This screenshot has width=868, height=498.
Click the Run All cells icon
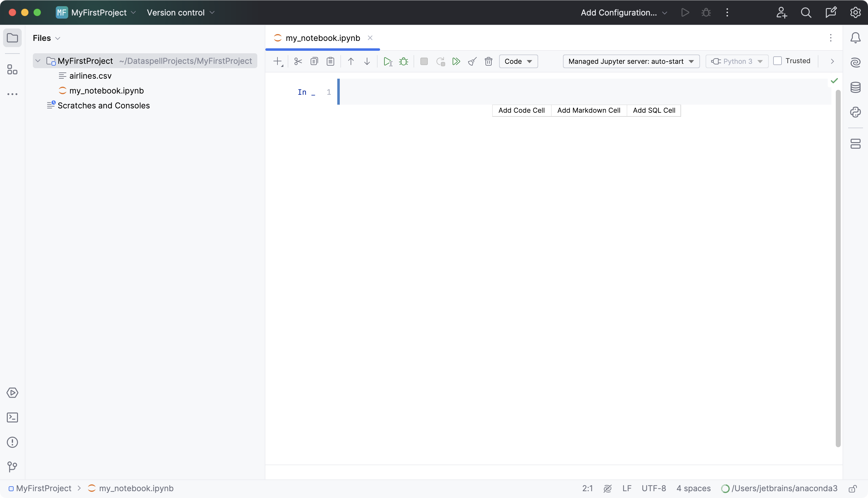pos(456,62)
